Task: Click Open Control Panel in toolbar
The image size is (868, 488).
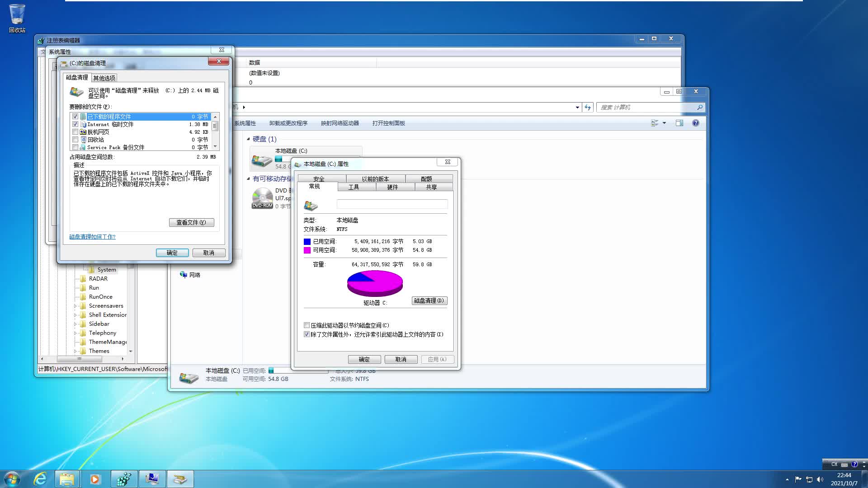Action: point(389,123)
